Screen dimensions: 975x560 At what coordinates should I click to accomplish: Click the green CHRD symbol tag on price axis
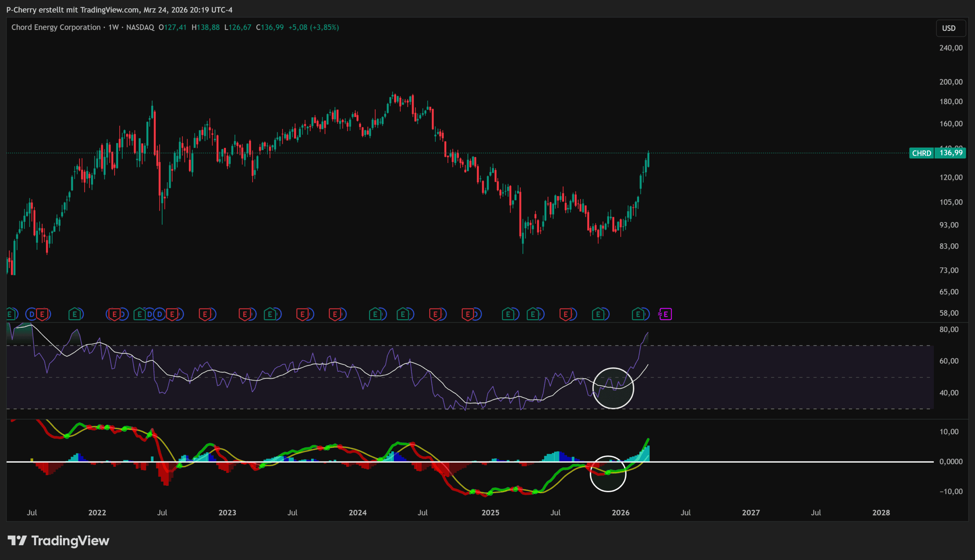[921, 153]
